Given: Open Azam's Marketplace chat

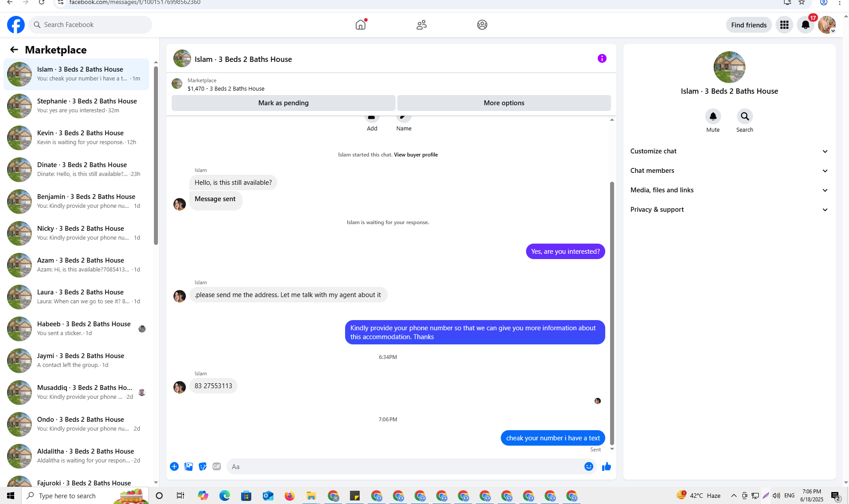Looking at the screenshot, I should pos(77,265).
